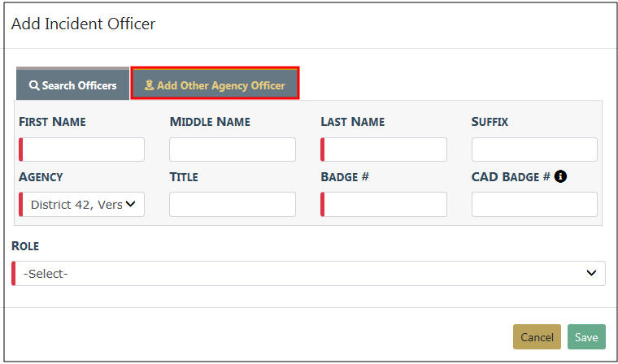Click the First Name label text
Image resolution: width=618 pixels, height=364 pixels.
pos(52,122)
